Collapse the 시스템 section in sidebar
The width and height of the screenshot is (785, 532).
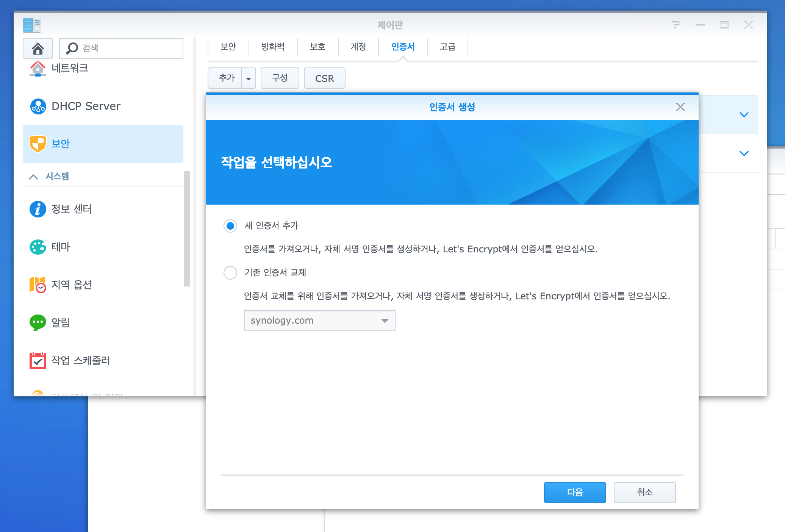click(x=34, y=177)
